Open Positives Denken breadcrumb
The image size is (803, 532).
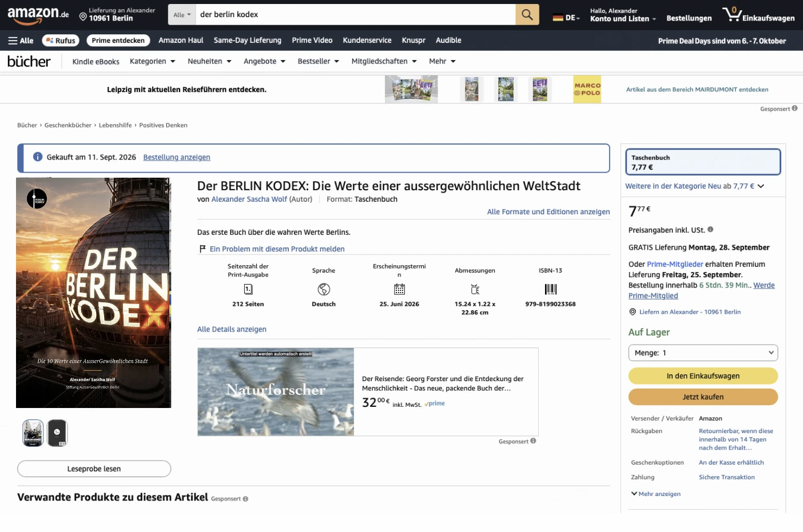pos(163,125)
